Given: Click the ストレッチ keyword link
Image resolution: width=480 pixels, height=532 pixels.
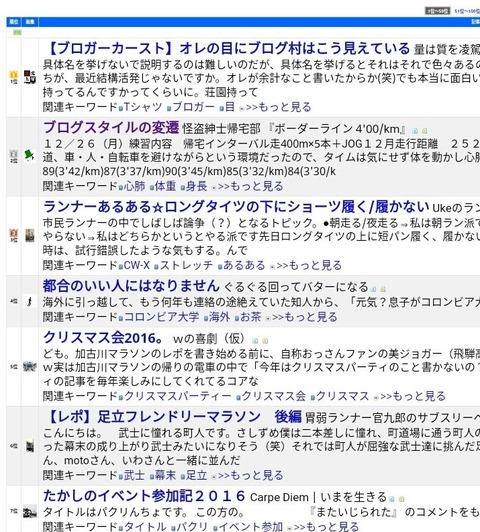Looking at the screenshot, I should (x=186, y=265).
